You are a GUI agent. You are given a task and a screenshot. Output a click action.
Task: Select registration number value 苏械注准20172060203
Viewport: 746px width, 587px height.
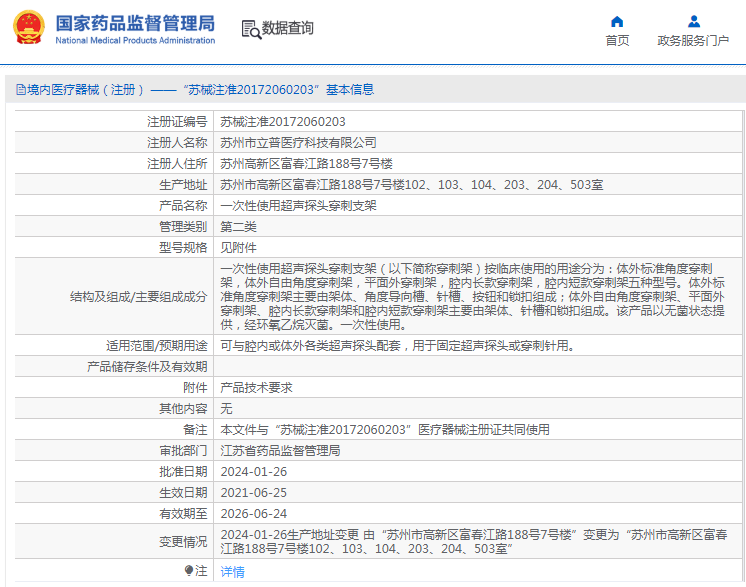click(x=283, y=122)
